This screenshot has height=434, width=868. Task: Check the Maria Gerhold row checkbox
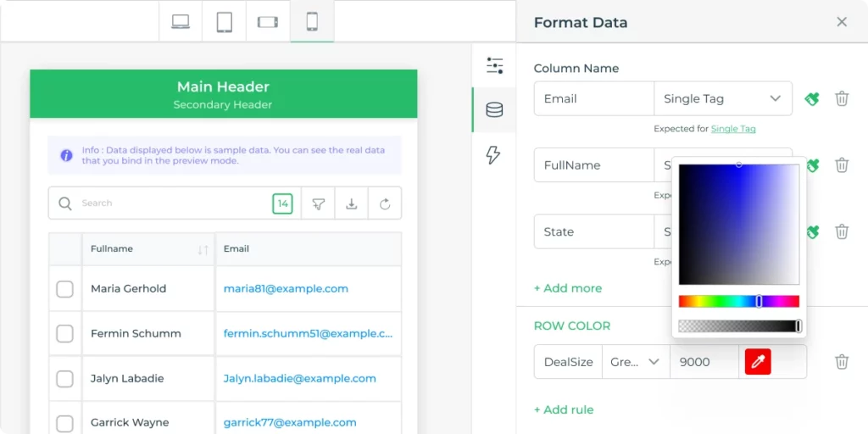(64, 289)
